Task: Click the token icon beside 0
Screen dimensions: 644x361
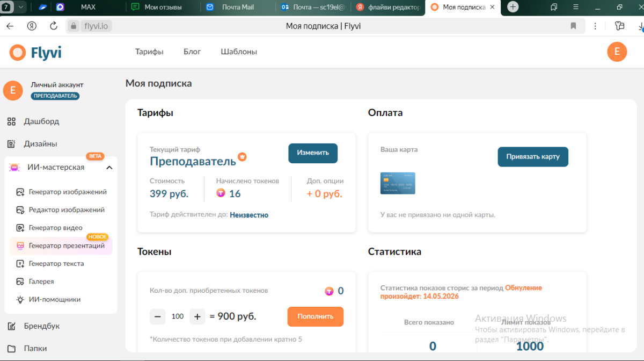Action: [x=329, y=291]
